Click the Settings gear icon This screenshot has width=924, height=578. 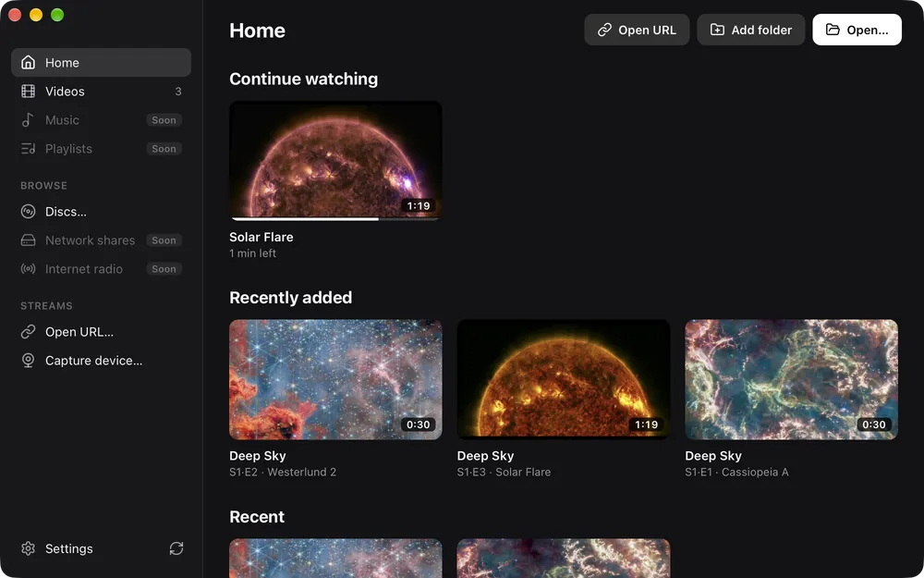(x=28, y=548)
